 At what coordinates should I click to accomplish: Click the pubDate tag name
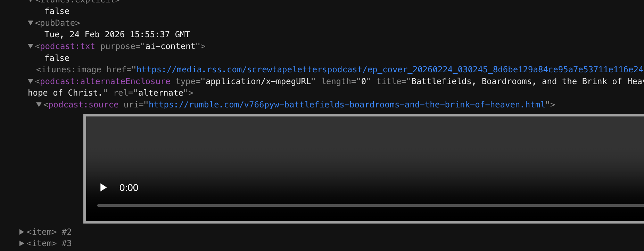click(57, 23)
